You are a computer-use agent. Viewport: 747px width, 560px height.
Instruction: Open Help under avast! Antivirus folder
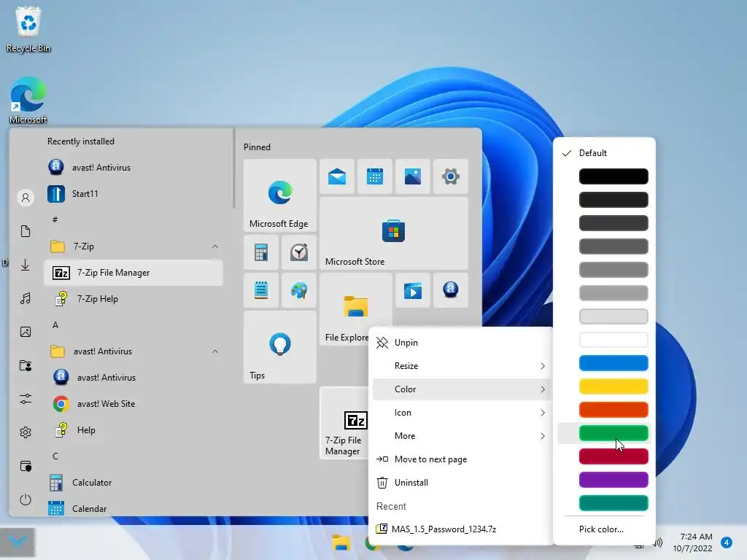click(133, 430)
